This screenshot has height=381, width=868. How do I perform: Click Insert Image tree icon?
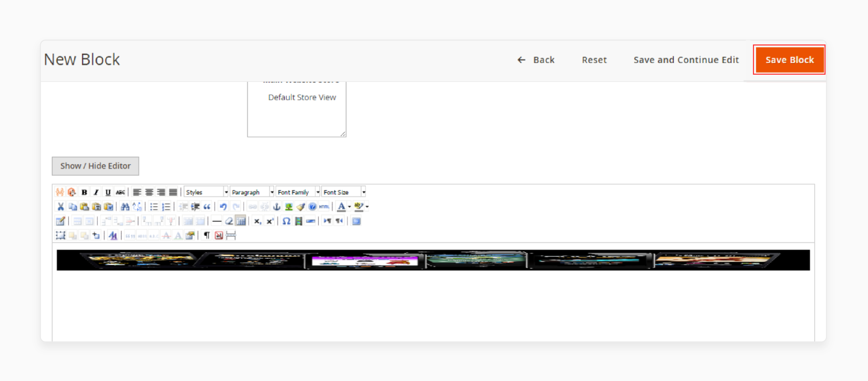click(289, 206)
